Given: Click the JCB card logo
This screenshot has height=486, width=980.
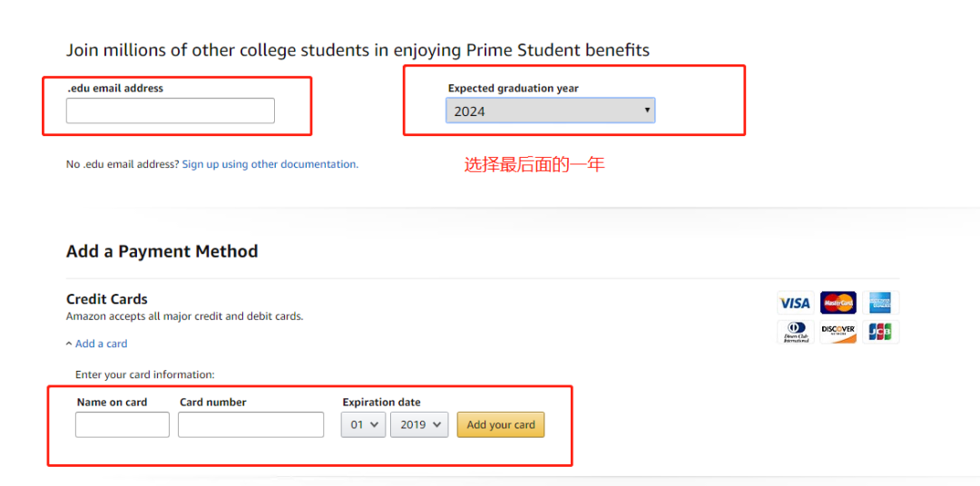Looking at the screenshot, I should pyautogui.click(x=879, y=332).
